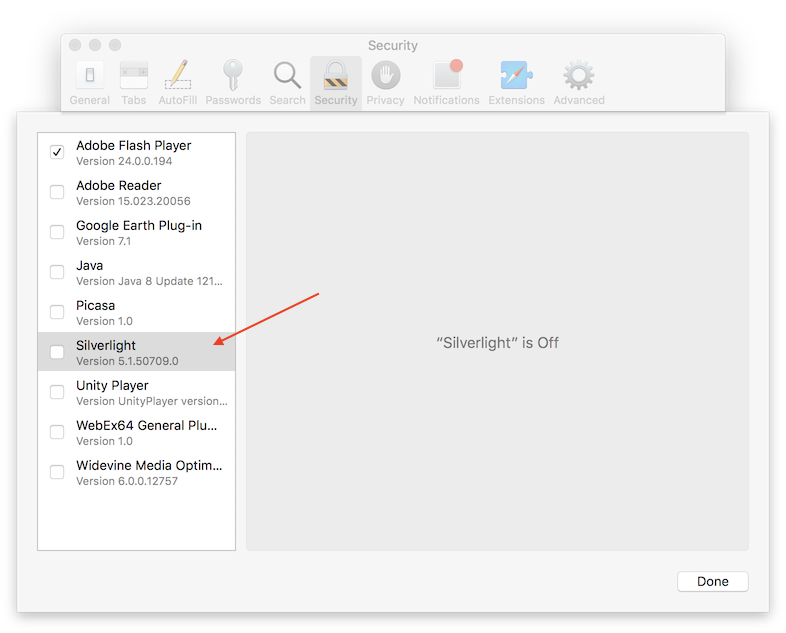Viewport: 786px width, 633px height.
Task: Click the red window close button
Action: pyautogui.click(x=75, y=45)
